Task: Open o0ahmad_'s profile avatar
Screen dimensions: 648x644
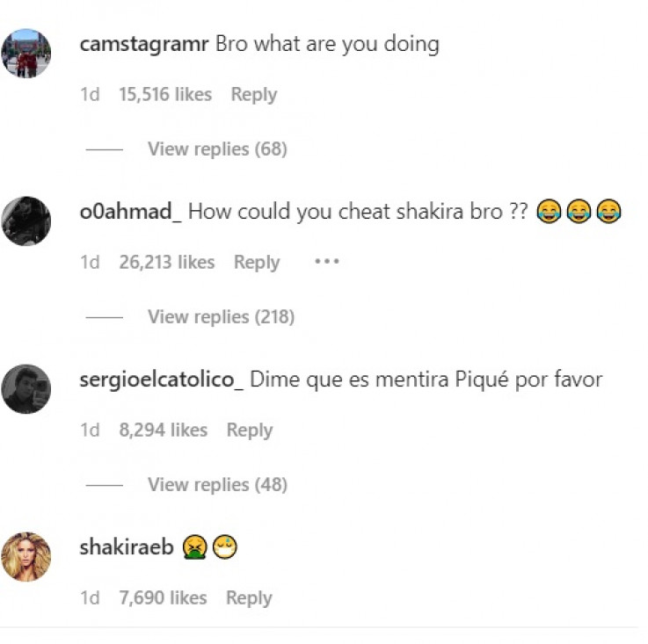Action: 26,221
